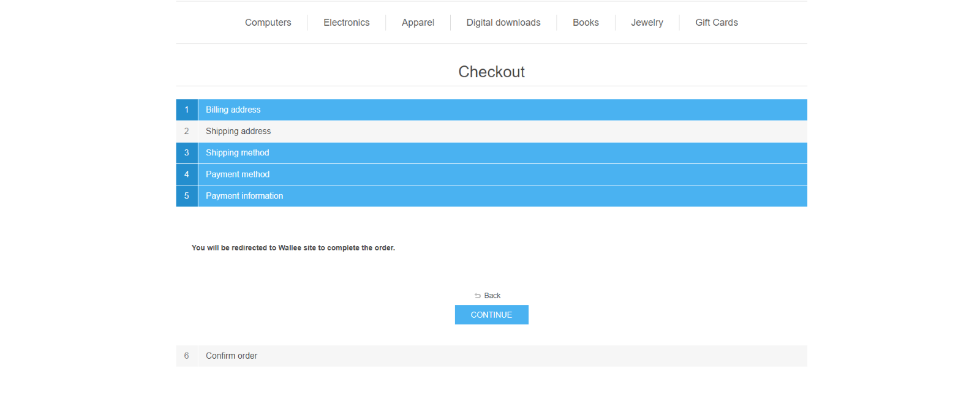
Task: Click the Wallee redirect notice text
Action: [x=293, y=248]
